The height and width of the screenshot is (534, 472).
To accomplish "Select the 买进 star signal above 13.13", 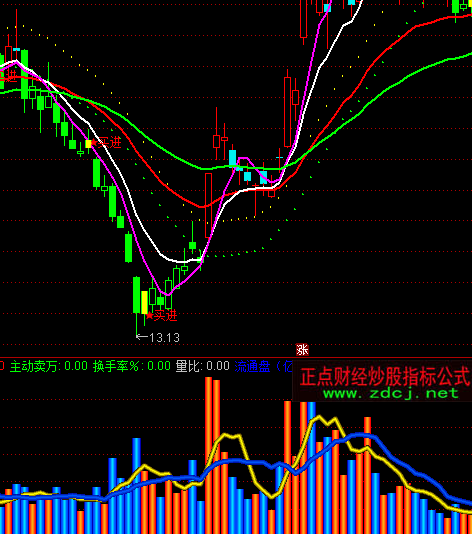I will 161,316.
